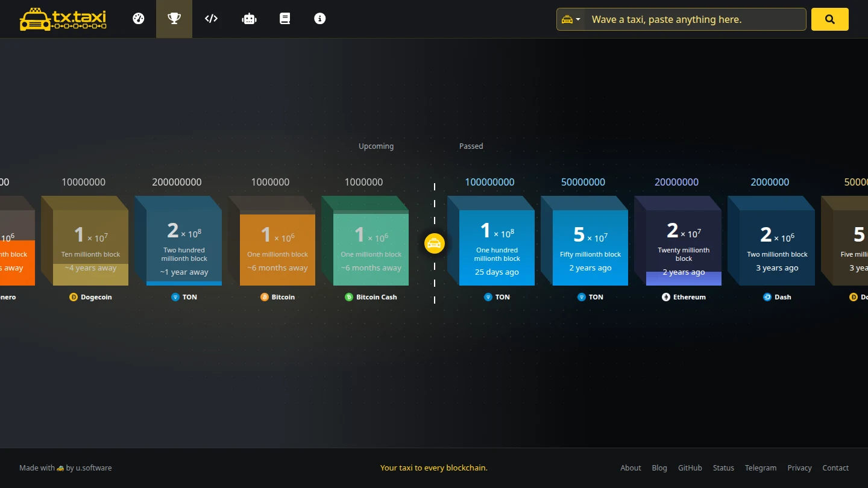Open the Privacy footer link

799,468
